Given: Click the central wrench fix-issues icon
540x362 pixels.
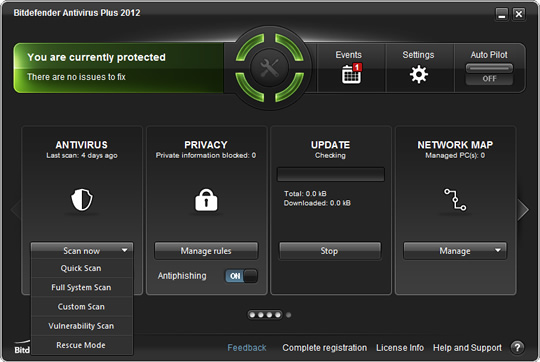Looking at the screenshot, I should pyautogui.click(x=269, y=68).
